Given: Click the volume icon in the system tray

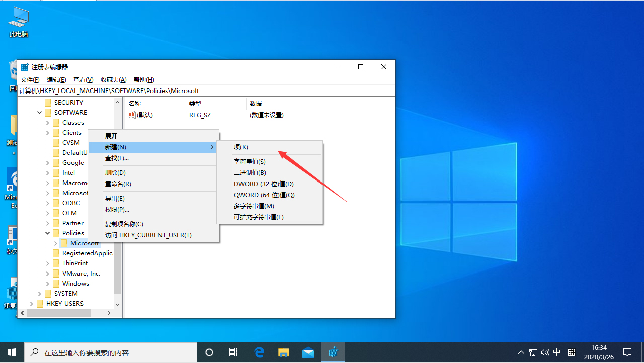Looking at the screenshot, I should pyautogui.click(x=545, y=352).
